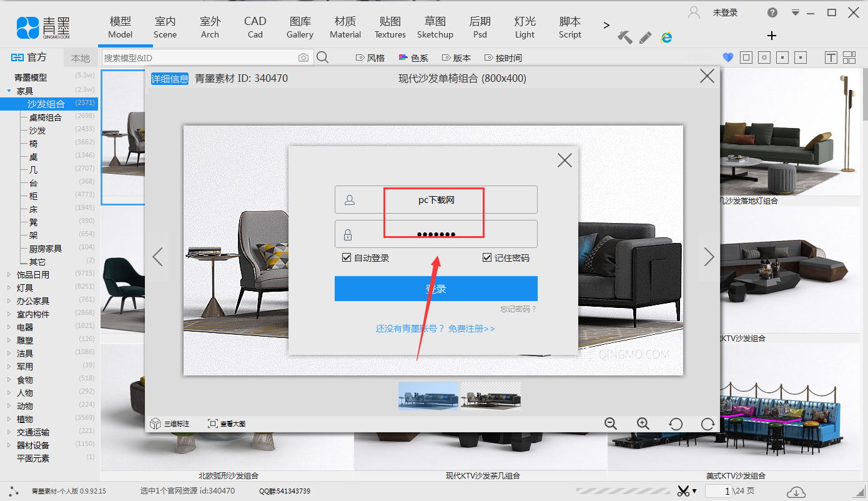Click the camera icon in search box
Viewport: 868px width, 501px height.
[303, 57]
